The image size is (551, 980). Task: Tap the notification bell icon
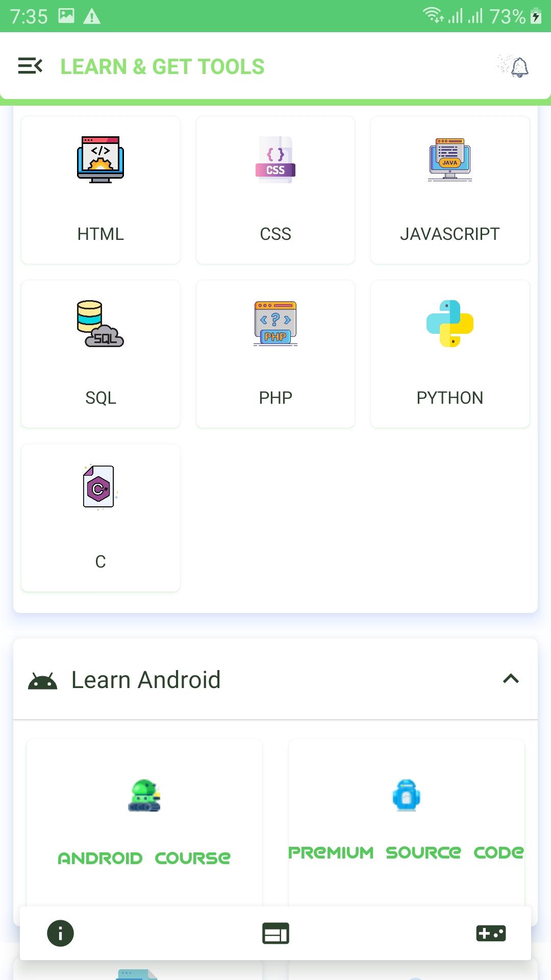[x=514, y=66]
